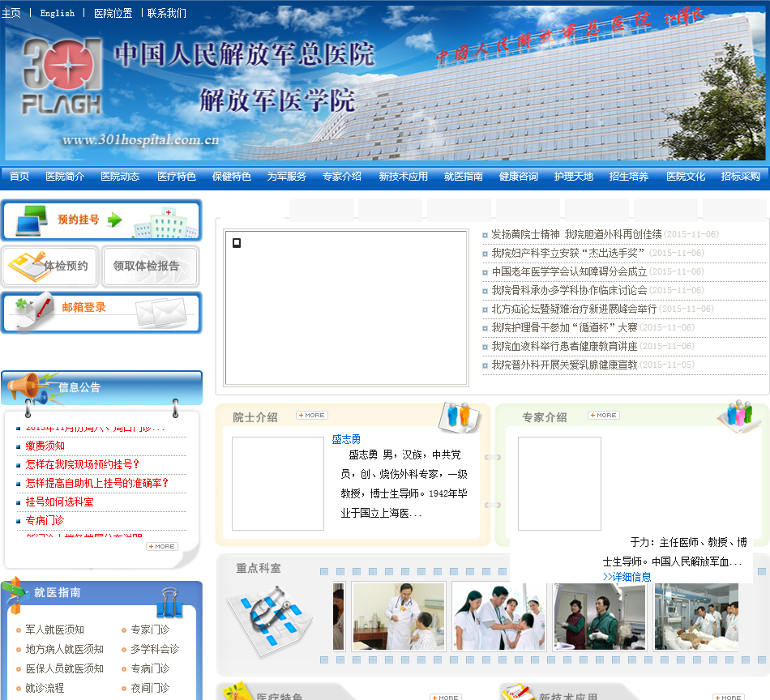Open 怎样在我院现场预约挂号? notice
Screen dimensions: 770x700
(82, 464)
